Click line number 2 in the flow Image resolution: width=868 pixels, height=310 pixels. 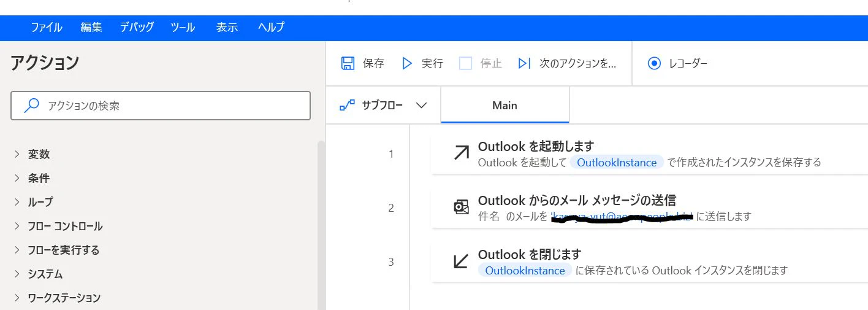pos(391,208)
